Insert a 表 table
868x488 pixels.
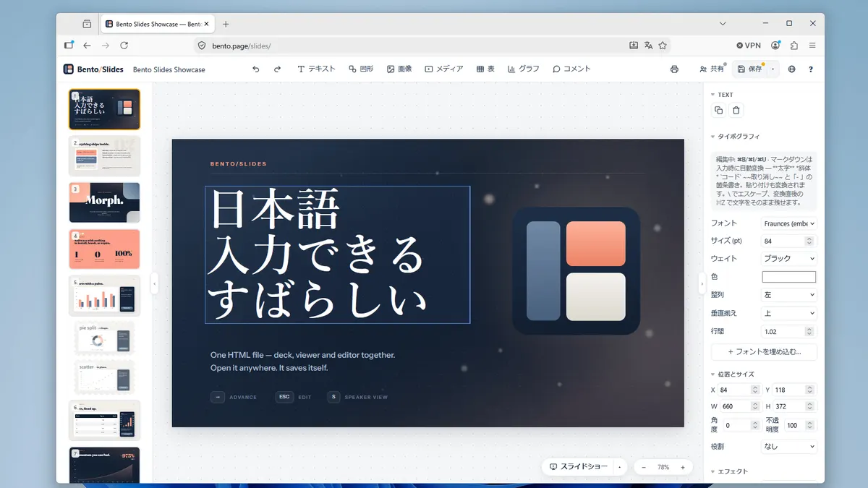485,69
